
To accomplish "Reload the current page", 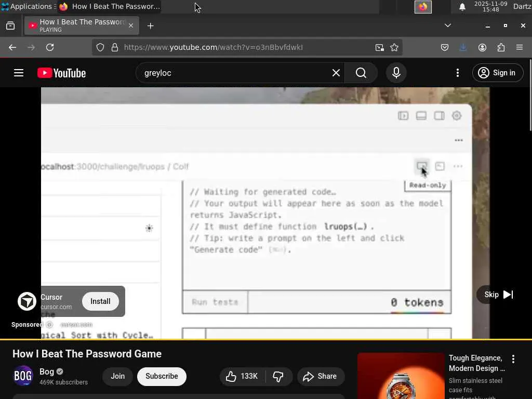I will (50, 47).
